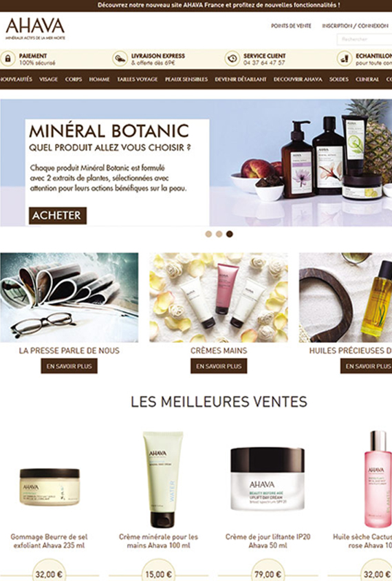Click the express delivery truck icon
This screenshot has width=392, height=581.
pos(120,59)
